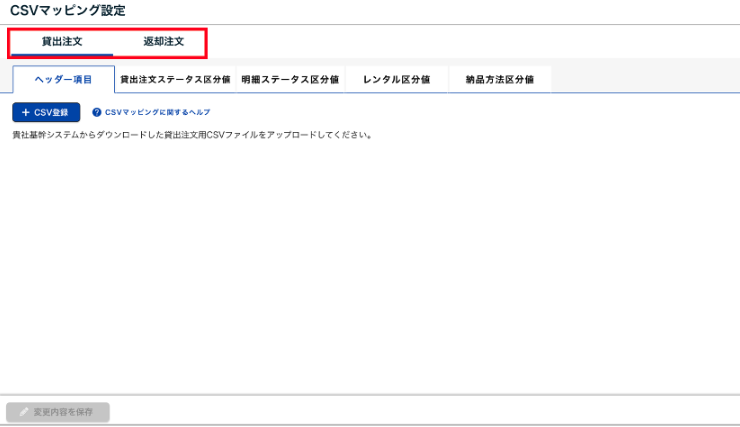Click the blank space right of 返却注文 tab

pyautogui.click(x=470, y=42)
